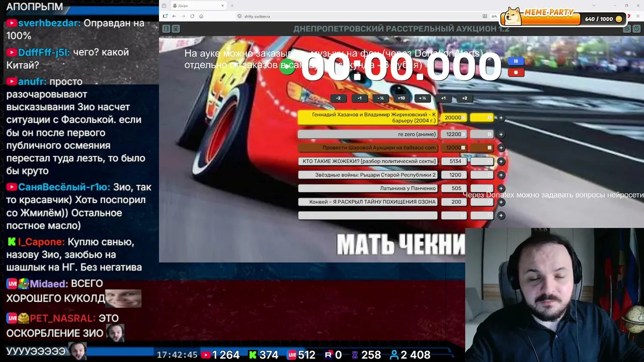Set the timer to ten with =10

[401, 98]
